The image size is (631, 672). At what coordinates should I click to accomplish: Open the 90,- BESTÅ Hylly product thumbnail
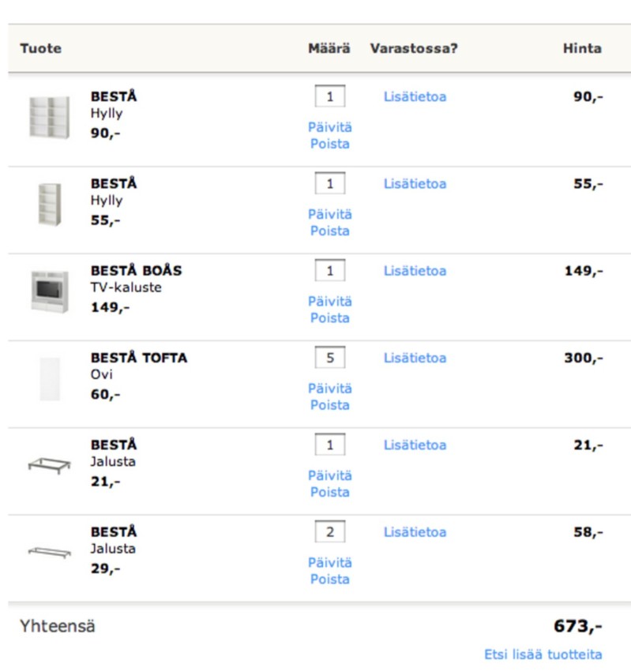click(49, 118)
